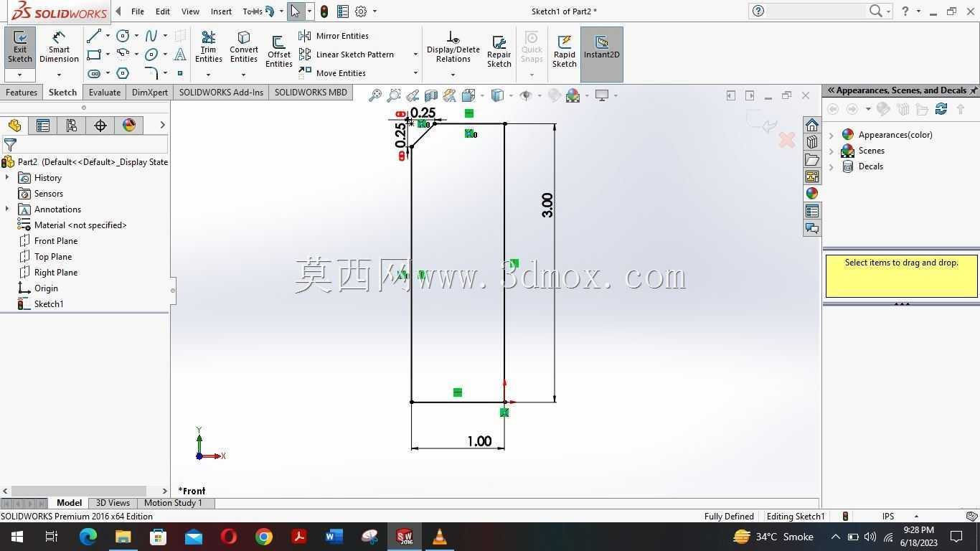Switch to the Features tab

coord(22,93)
